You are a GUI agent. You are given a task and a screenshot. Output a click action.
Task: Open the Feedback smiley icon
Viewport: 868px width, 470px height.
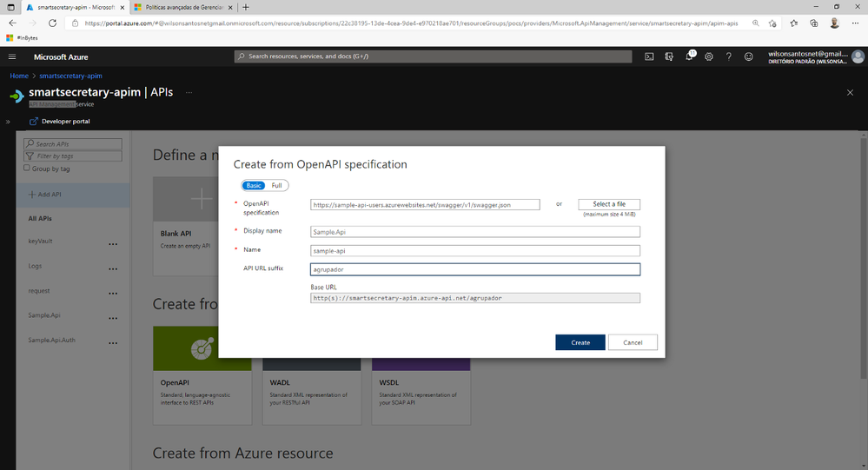click(x=748, y=56)
